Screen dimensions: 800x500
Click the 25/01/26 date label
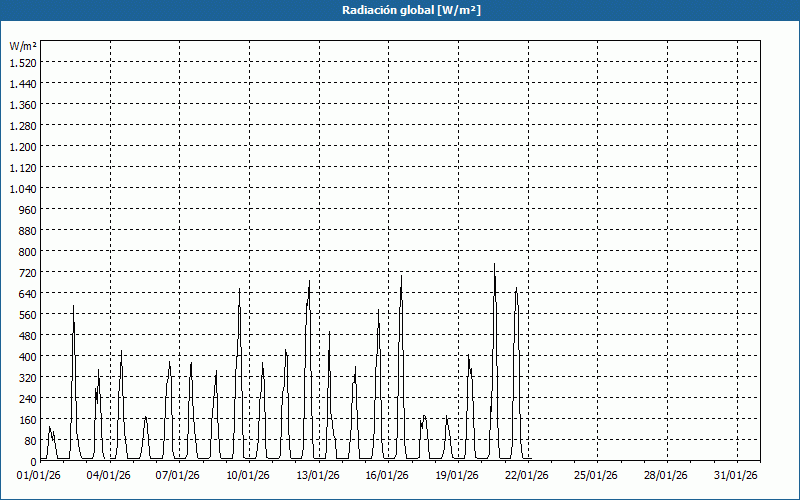pyautogui.click(x=598, y=475)
